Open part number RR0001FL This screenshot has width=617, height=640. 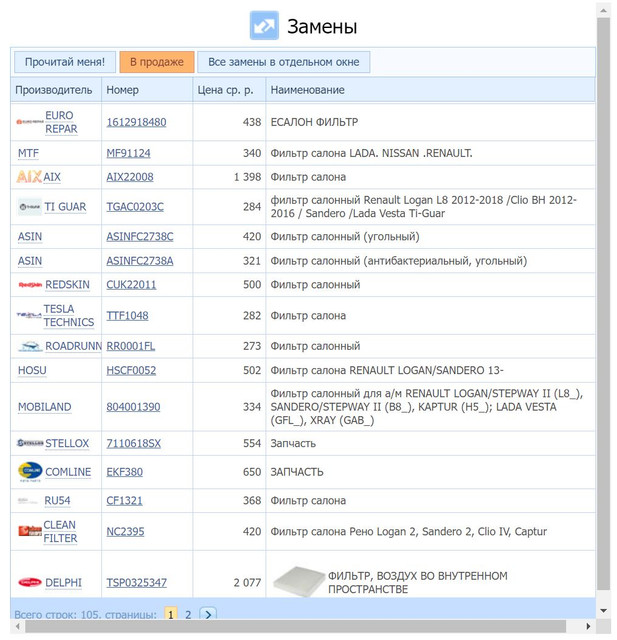[x=131, y=347]
